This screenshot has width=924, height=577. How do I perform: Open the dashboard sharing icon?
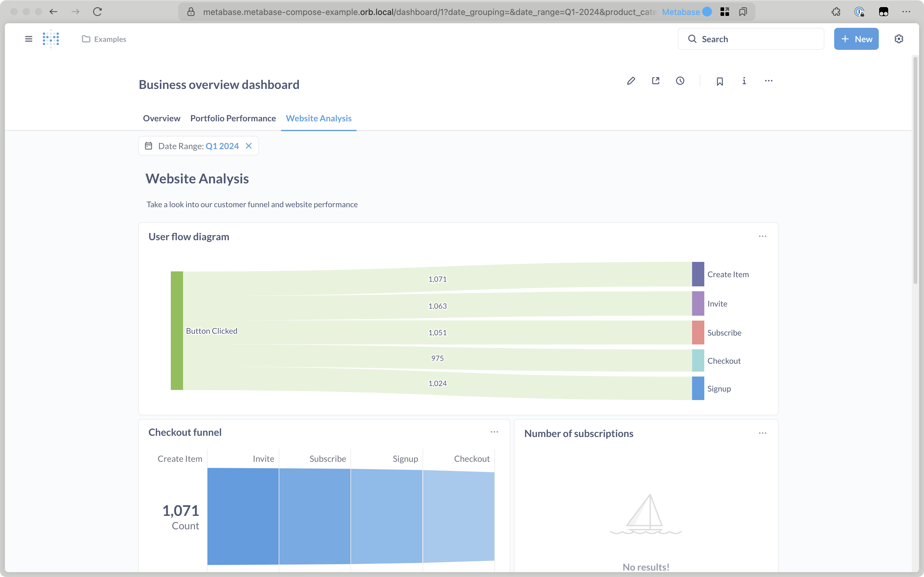pos(655,81)
